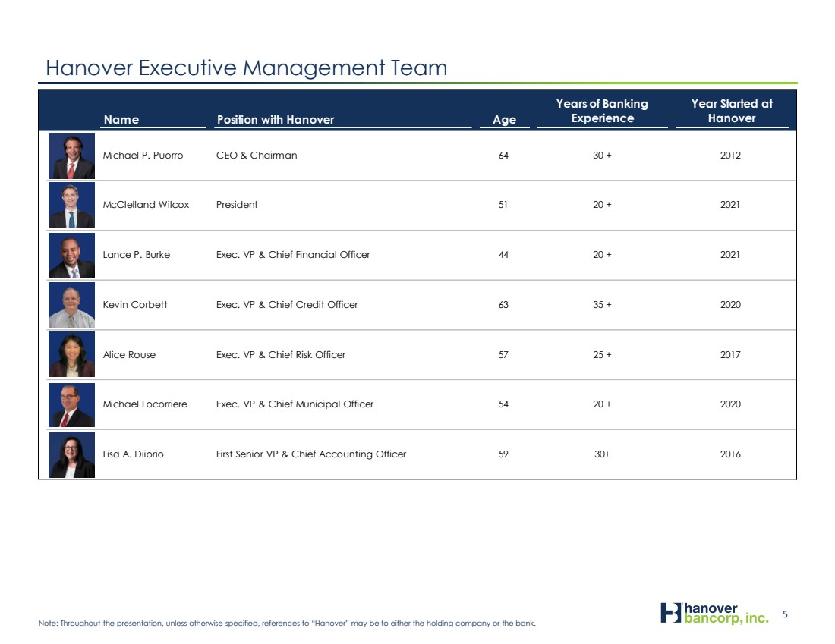Select "20 +" experience in McClelland Wilcox's row
835x644 pixels.
[x=602, y=205]
